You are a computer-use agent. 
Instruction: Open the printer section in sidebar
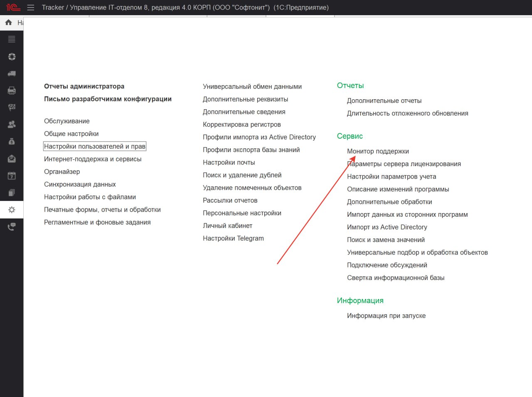[12, 91]
